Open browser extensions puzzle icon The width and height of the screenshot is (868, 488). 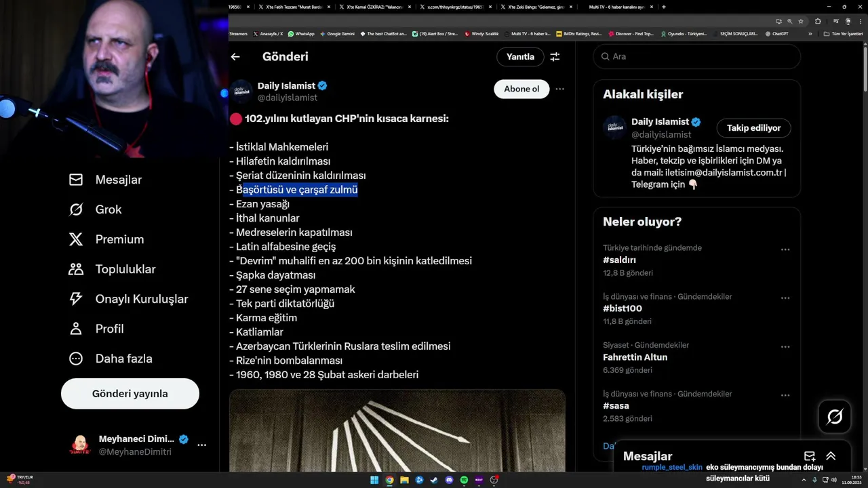818,21
